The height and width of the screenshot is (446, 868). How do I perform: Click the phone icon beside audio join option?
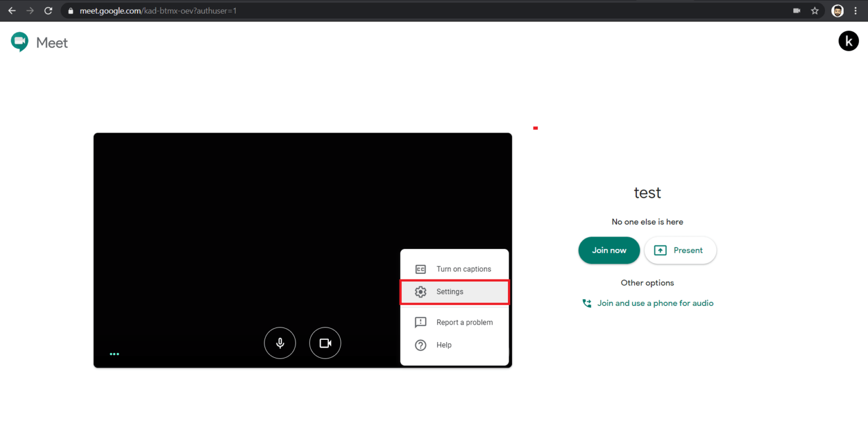587,303
